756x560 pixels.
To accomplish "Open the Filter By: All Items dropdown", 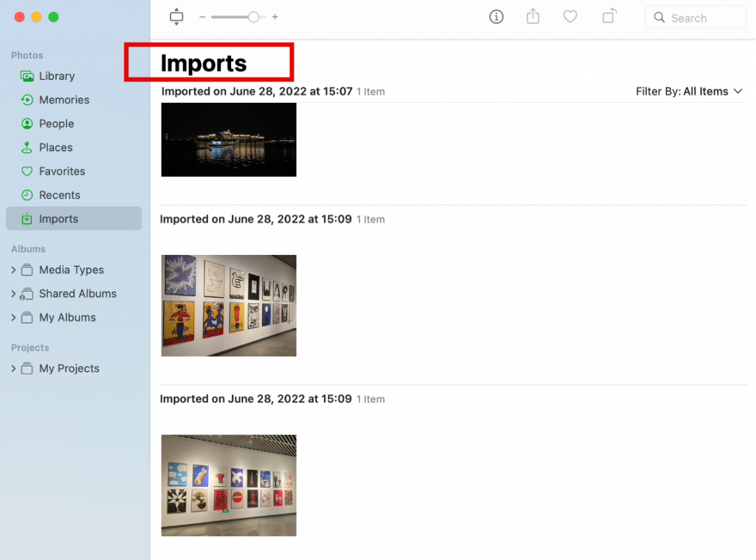I will (x=688, y=92).
